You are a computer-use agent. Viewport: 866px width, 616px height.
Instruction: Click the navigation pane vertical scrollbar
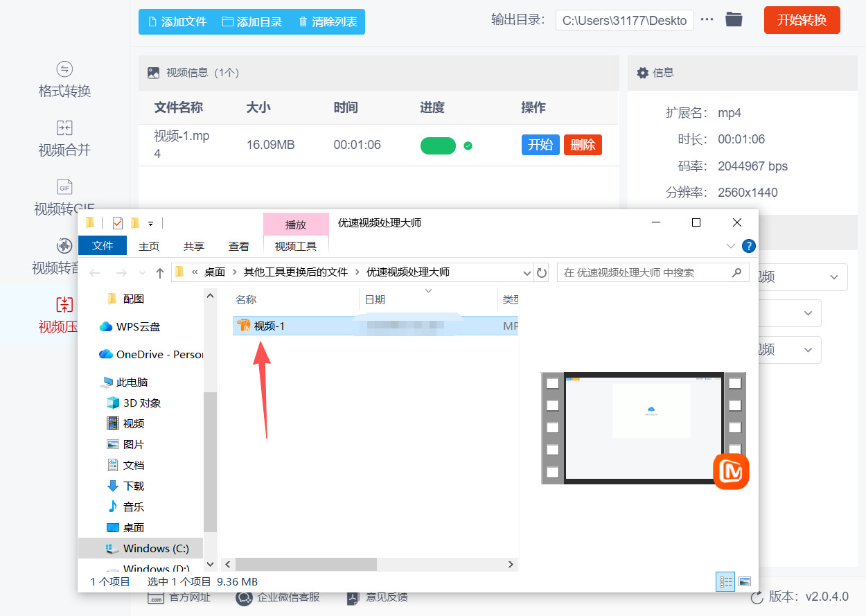211,461
